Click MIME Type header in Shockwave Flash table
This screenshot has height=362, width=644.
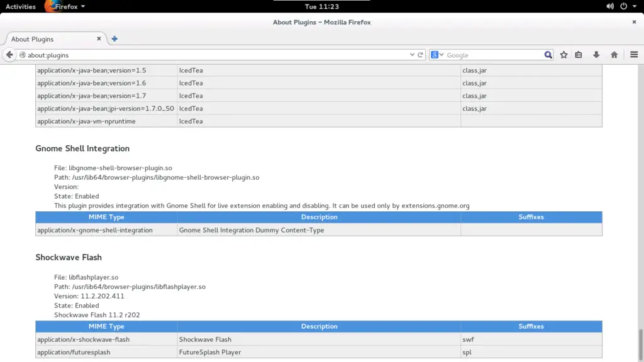coord(106,326)
